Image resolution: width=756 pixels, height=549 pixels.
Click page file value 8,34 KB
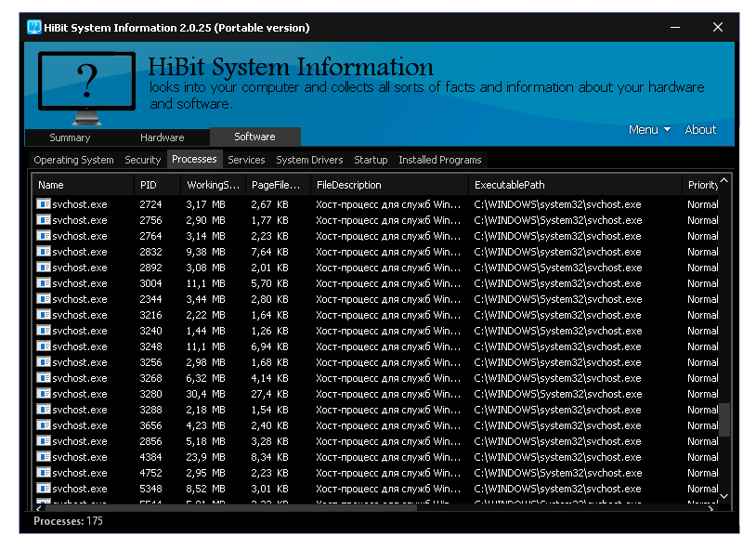point(269,457)
